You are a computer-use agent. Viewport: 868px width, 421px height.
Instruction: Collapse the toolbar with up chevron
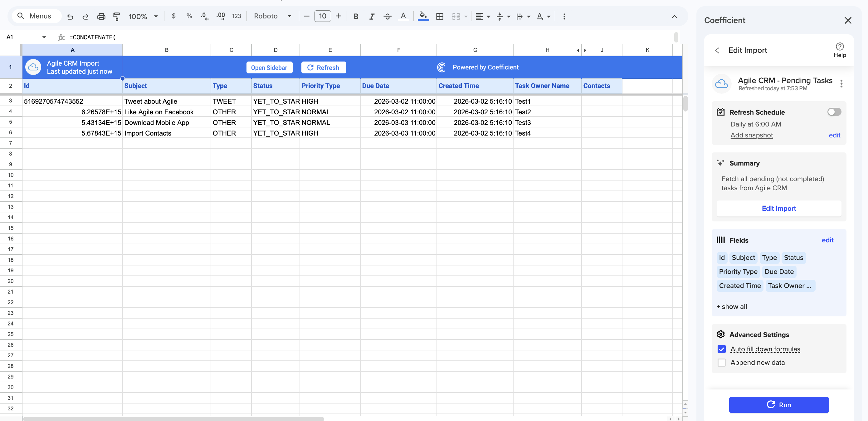point(675,16)
